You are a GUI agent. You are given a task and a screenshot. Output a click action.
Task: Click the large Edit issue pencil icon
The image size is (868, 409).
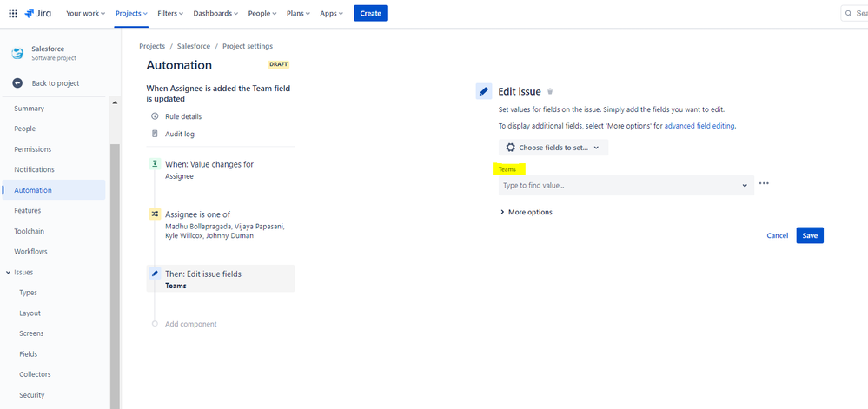(484, 91)
